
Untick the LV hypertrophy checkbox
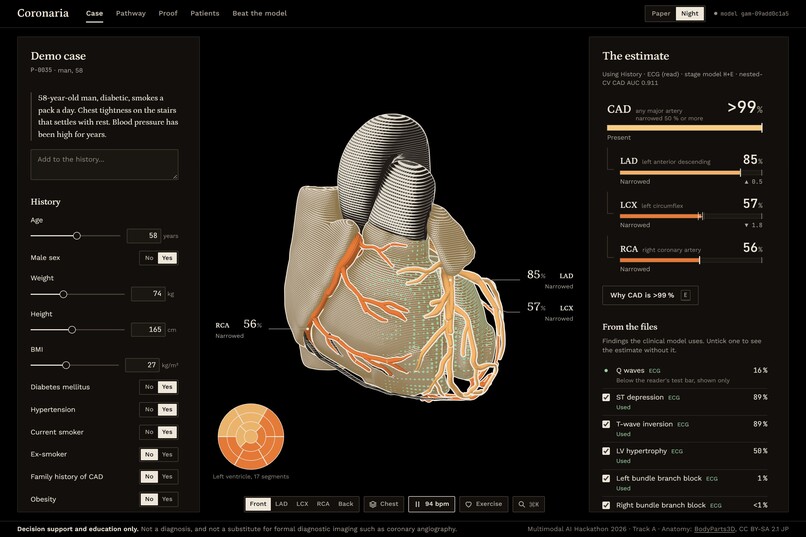coord(606,451)
